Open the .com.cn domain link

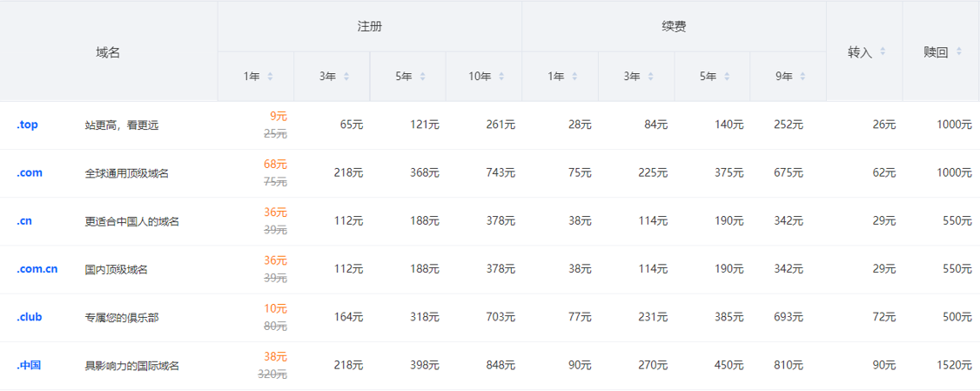click(x=37, y=269)
